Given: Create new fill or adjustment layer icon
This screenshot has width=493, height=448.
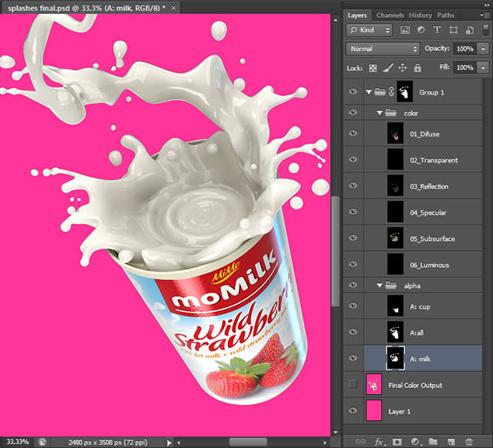Looking at the screenshot, I should click(415, 442).
